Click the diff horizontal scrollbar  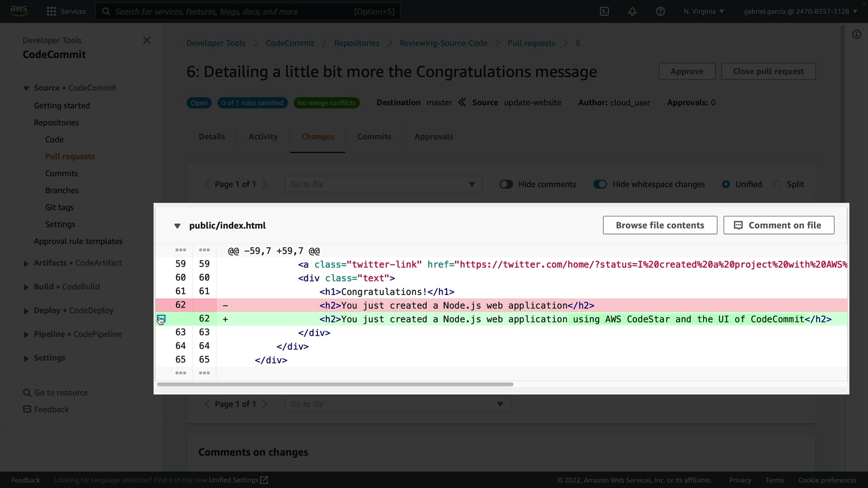[x=335, y=385]
